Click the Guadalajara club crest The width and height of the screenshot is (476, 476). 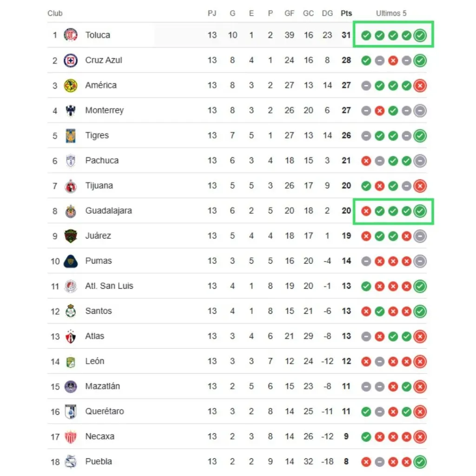71,211
